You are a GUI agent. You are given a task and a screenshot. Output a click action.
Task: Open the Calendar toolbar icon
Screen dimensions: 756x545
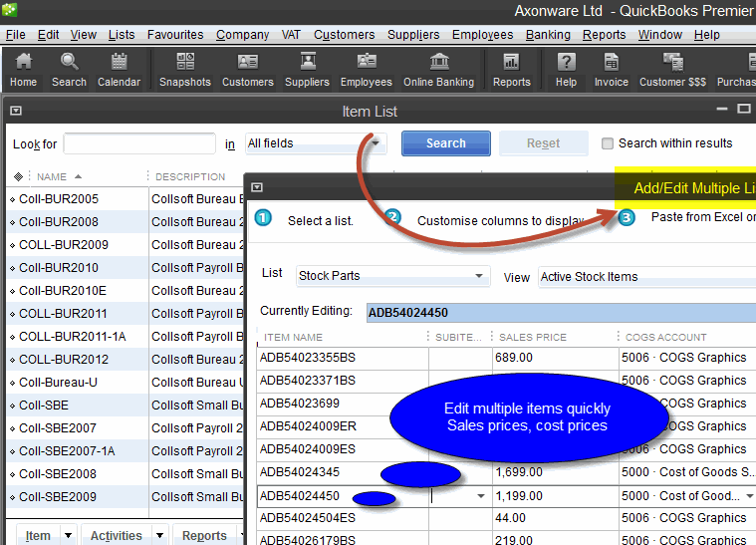[x=119, y=70]
